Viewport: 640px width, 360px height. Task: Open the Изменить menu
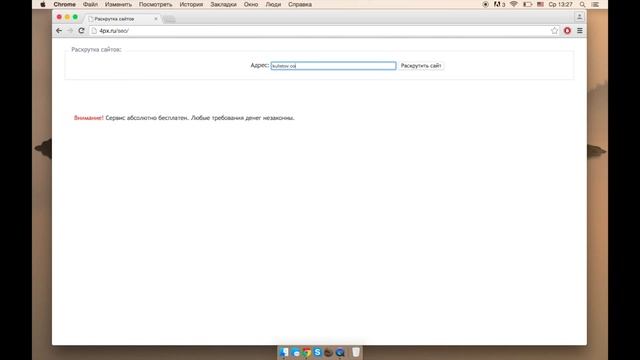[118, 4]
